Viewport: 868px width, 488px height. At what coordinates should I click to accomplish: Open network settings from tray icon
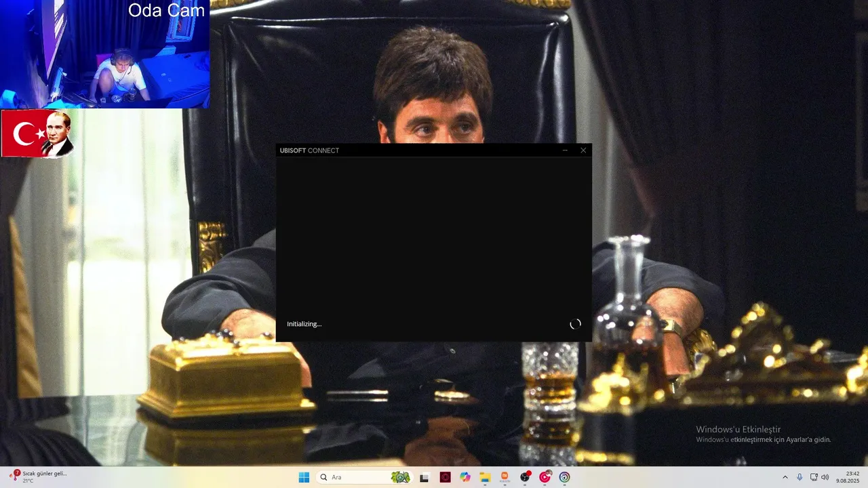coord(814,477)
